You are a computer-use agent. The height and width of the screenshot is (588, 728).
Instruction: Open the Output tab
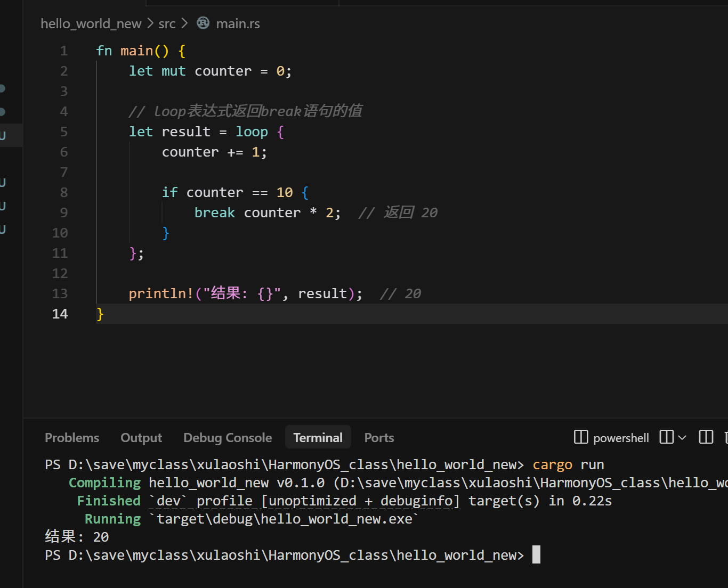click(141, 438)
